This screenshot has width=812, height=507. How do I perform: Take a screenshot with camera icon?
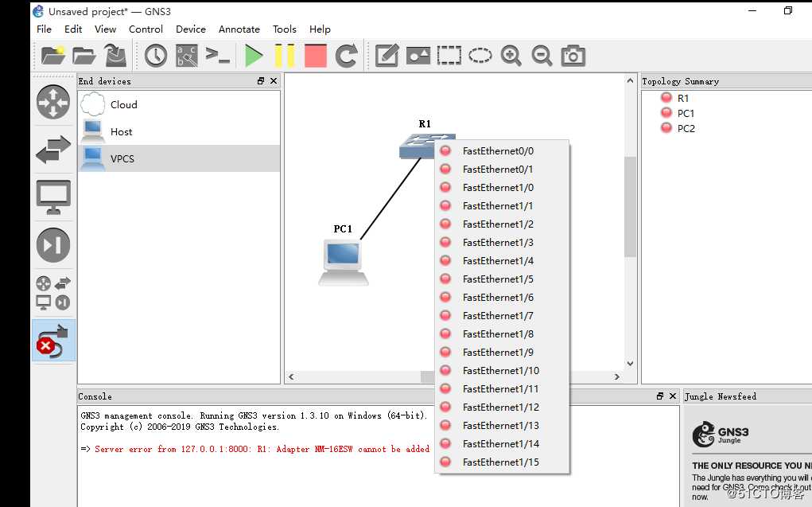[x=573, y=56]
